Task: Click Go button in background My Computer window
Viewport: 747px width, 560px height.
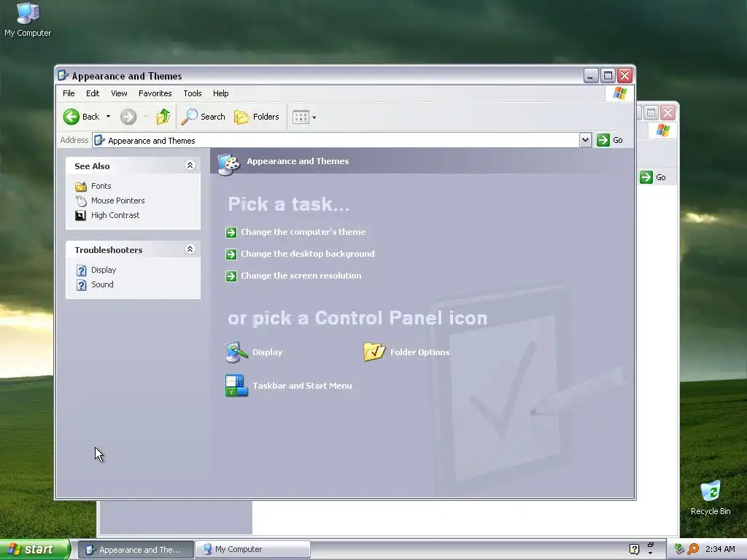Action: [653, 177]
